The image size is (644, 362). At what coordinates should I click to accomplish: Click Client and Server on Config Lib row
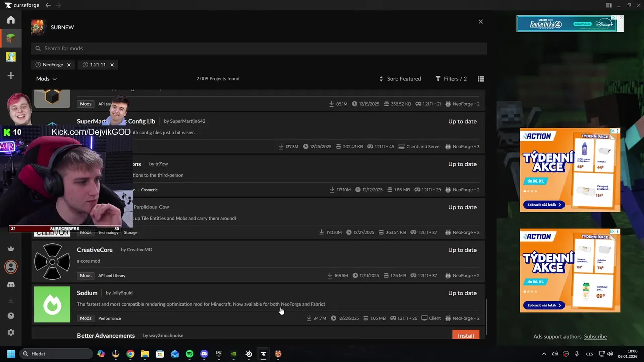[420, 147]
